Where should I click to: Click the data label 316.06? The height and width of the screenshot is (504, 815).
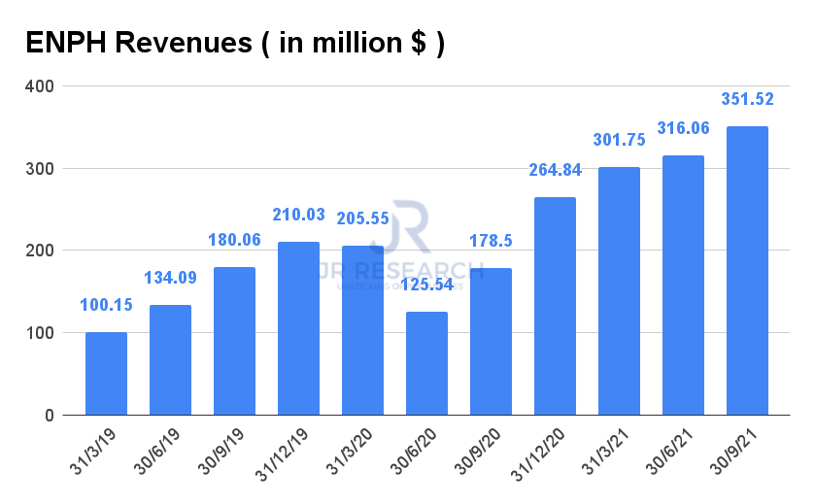click(683, 128)
